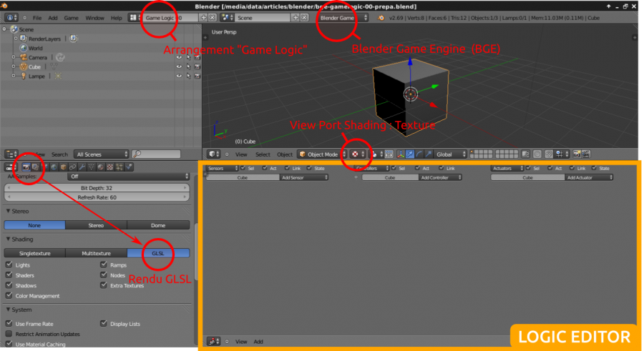The image size is (644, 351).
Task: Open the Game menu
Action: (71, 18)
